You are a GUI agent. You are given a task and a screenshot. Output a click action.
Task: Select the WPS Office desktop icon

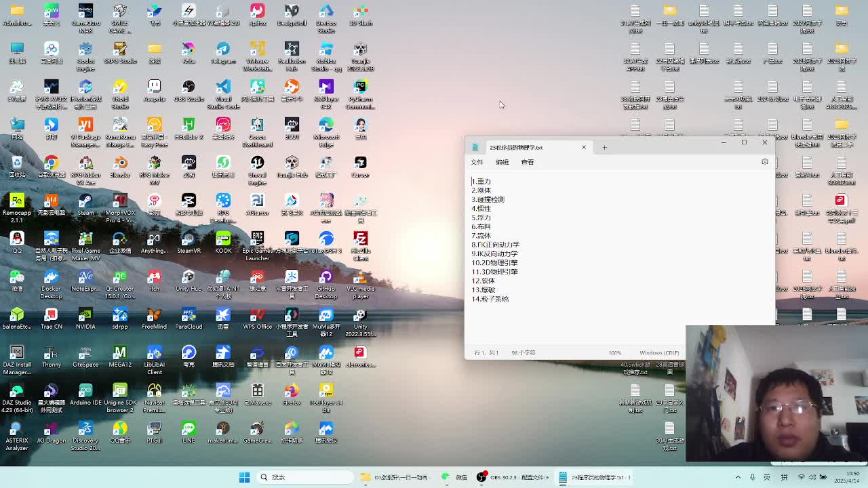258,319
